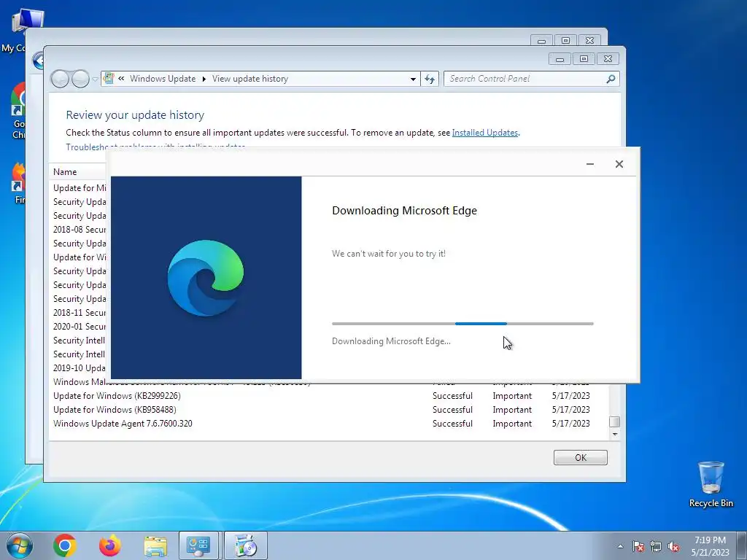Open the Recycle Bin desktop icon
747x560 pixels.
711,484
